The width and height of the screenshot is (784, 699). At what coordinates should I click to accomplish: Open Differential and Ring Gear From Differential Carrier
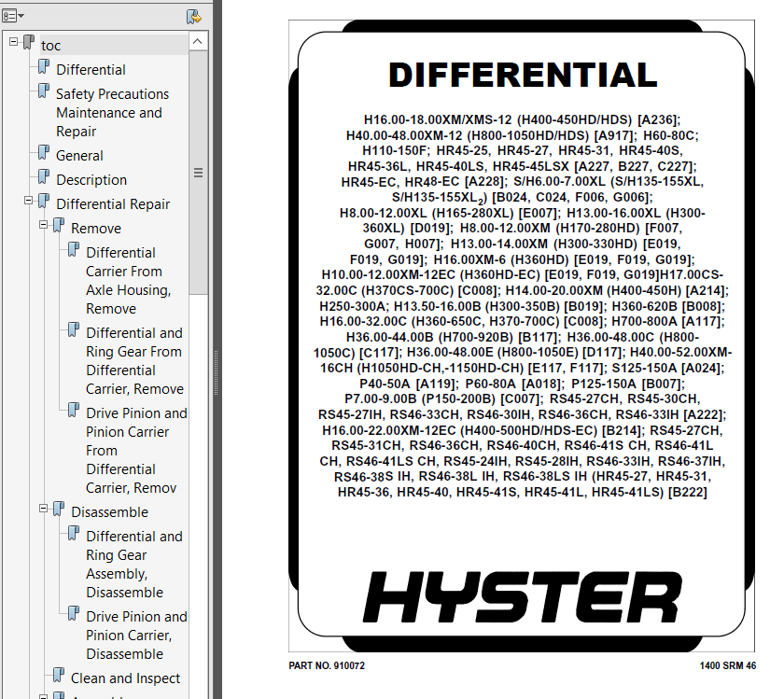point(135,361)
